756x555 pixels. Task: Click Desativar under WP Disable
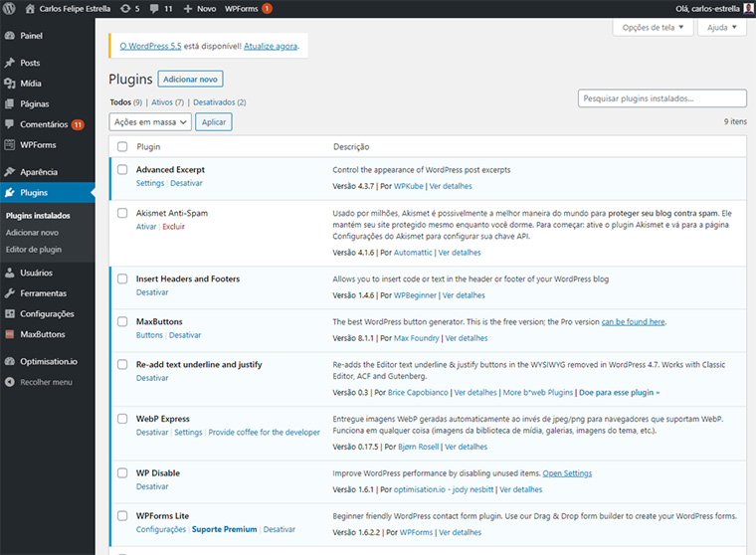(152, 486)
